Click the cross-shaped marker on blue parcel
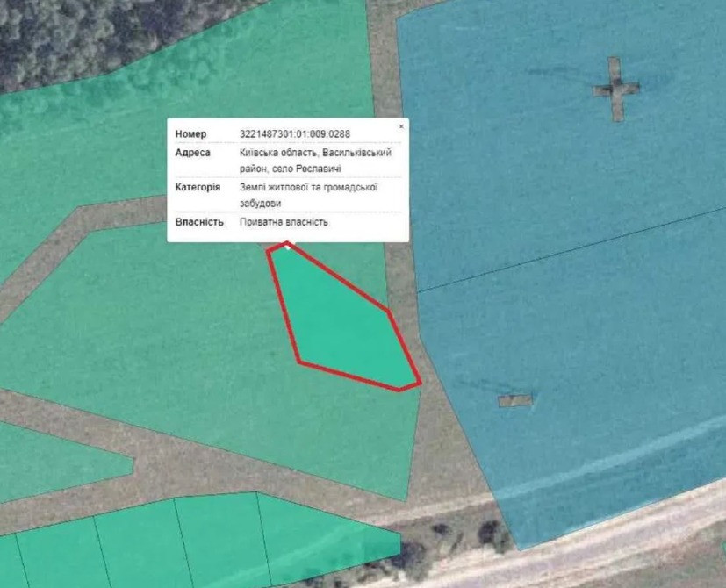Screen dimensions: 726x588 (x=615, y=89)
